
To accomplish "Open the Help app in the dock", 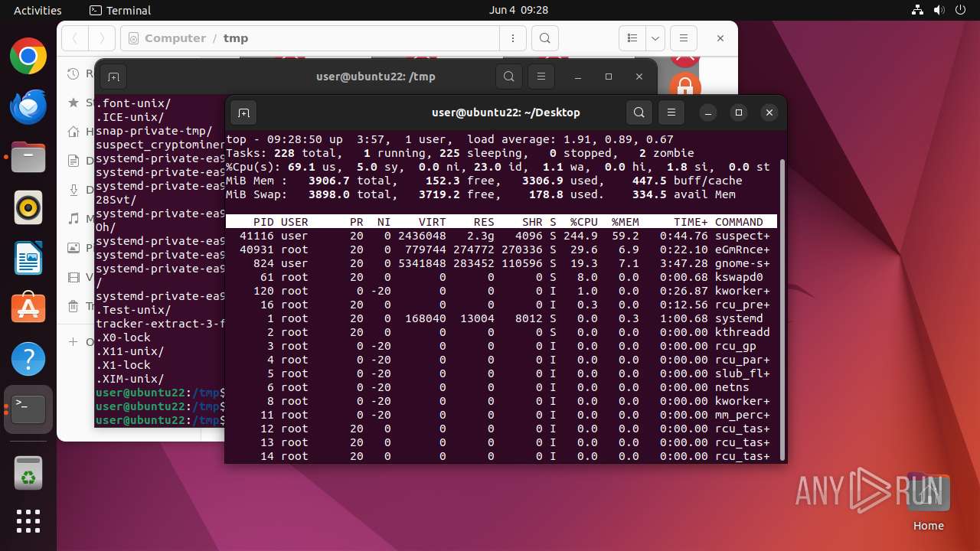I will (28, 359).
